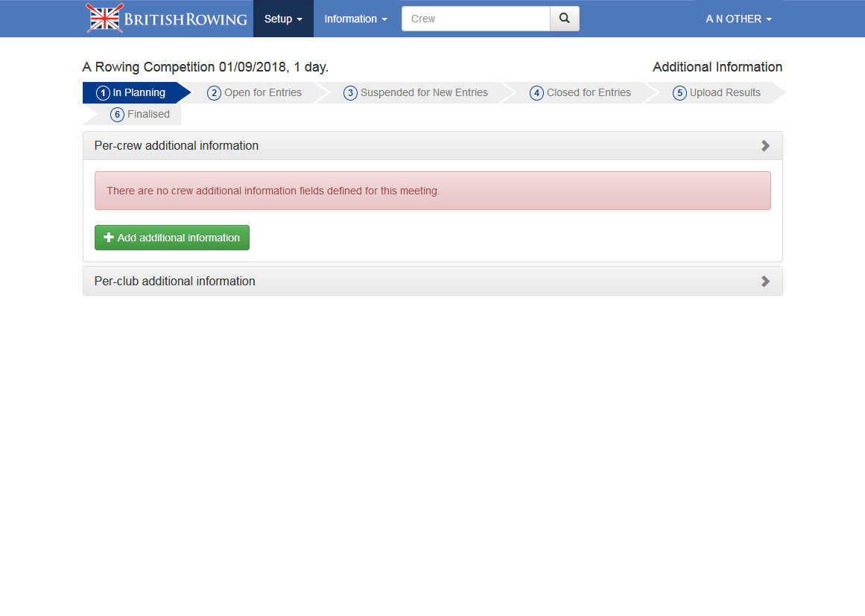Click the British Rowing flag logo
Screen dimensions: 865x616
[104, 19]
